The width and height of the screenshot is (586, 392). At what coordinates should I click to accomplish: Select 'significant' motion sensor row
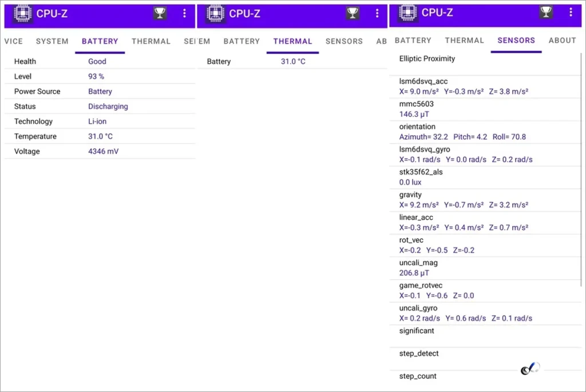(485, 336)
